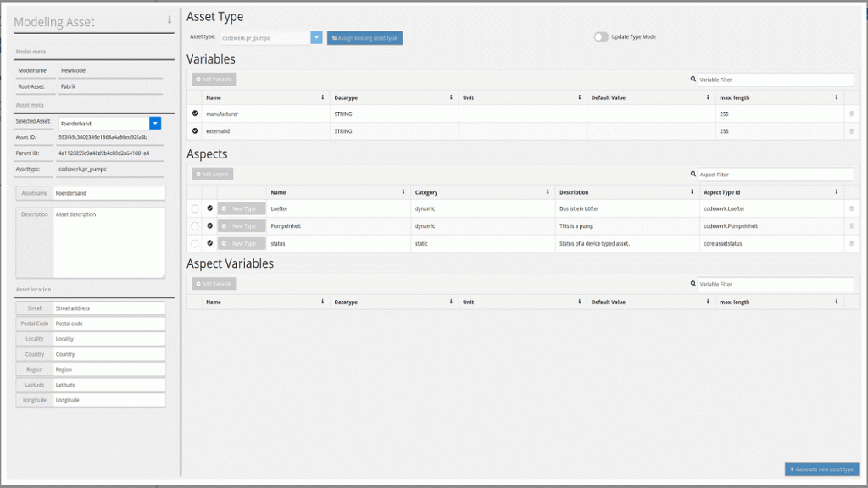This screenshot has width=868, height=488.
Task: Click the Aspect Filter search field
Action: (775, 175)
